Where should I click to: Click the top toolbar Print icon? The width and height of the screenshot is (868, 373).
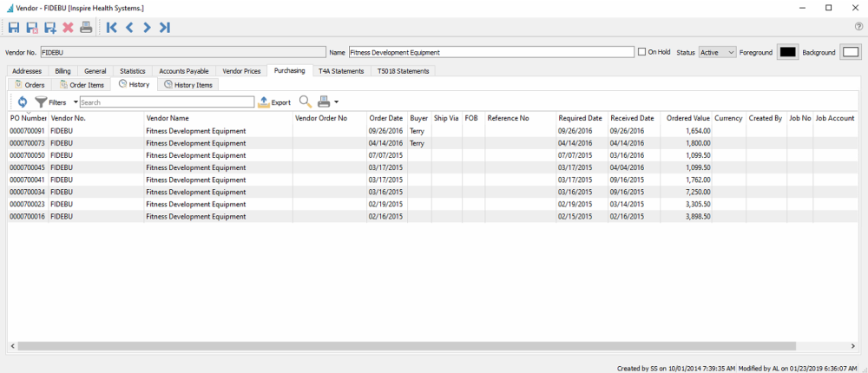click(86, 27)
